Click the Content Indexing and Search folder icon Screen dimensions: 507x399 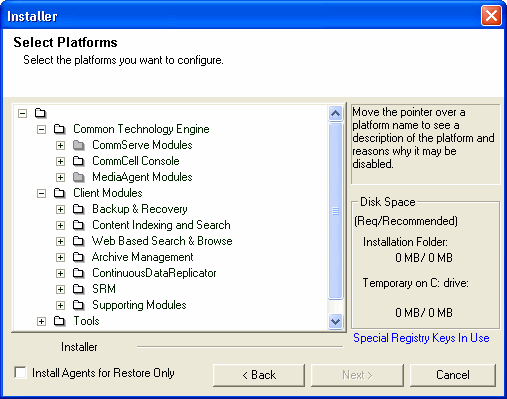(79, 225)
